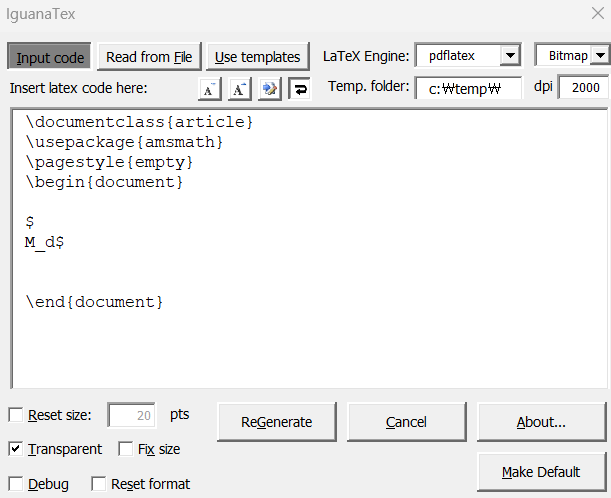Expand the Bitmap output type dropdown arrow

(600, 56)
